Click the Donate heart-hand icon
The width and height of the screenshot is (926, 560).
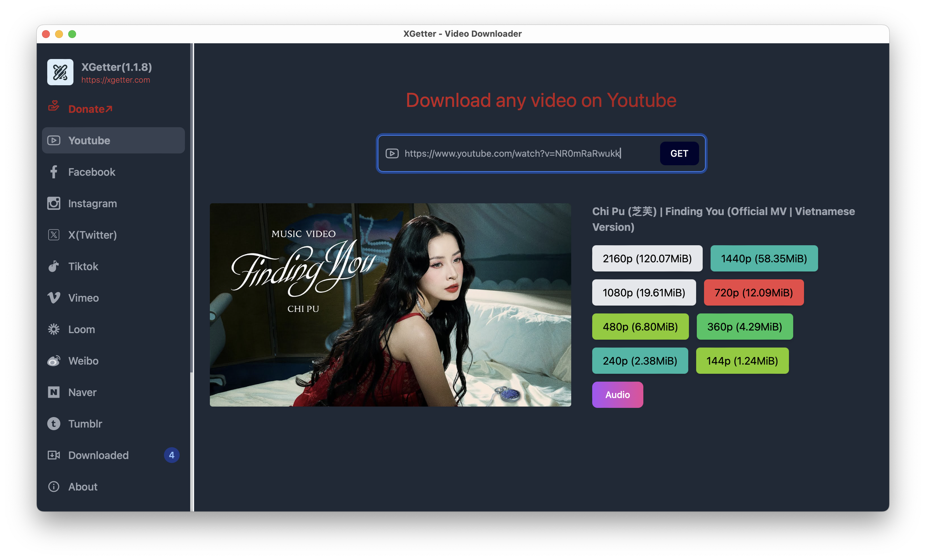coord(54,106)
